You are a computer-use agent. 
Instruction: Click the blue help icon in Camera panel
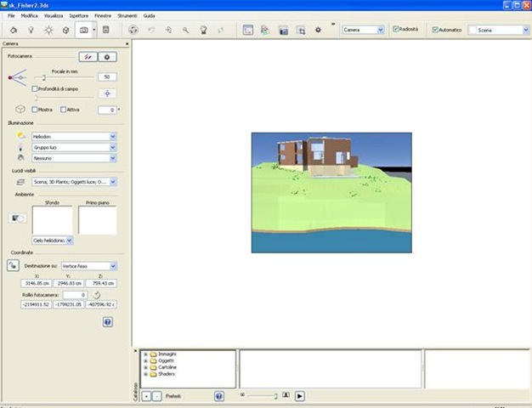coord(108,322)
